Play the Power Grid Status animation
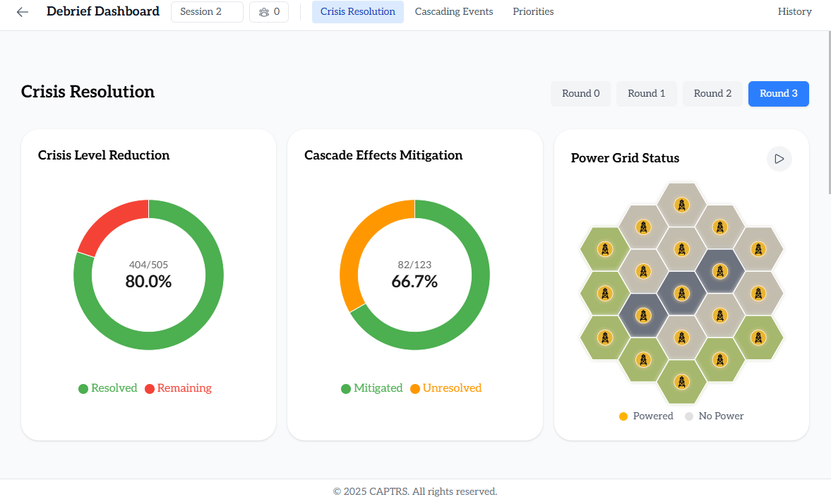Screen dimensions: 831x504 [779, 159]
